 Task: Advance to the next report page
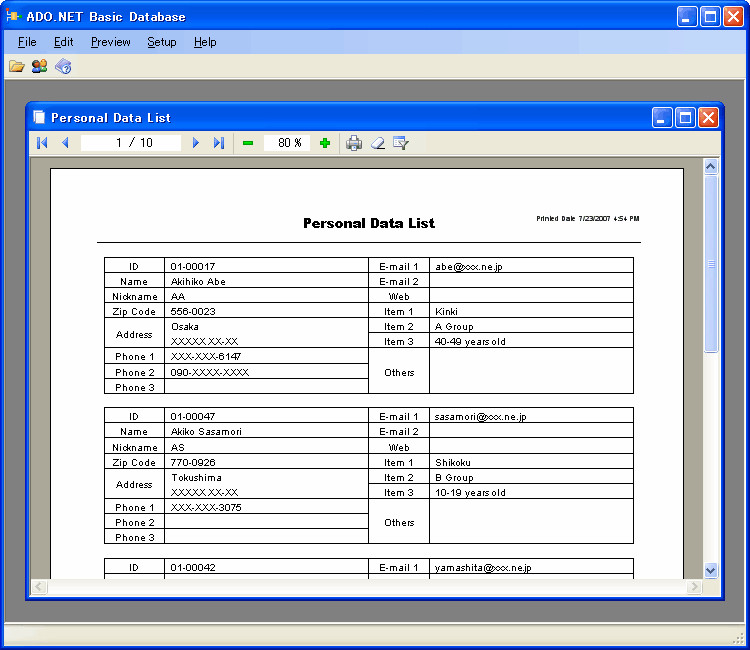[196, 143]
